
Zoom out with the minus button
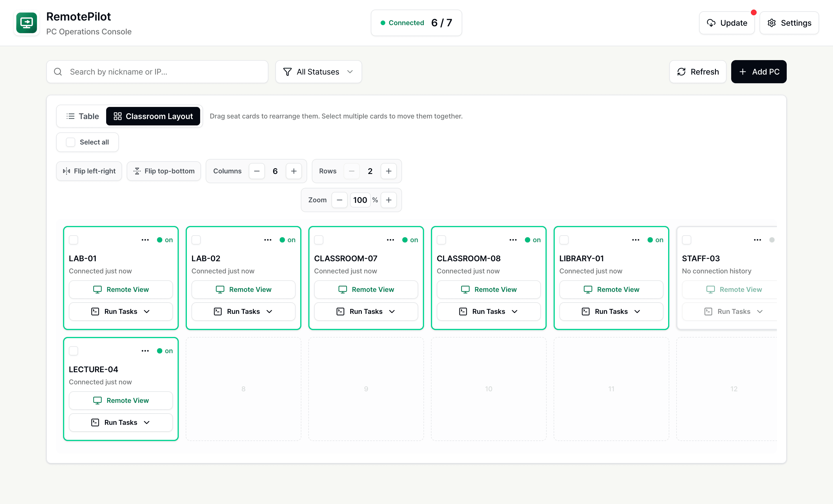340,200
